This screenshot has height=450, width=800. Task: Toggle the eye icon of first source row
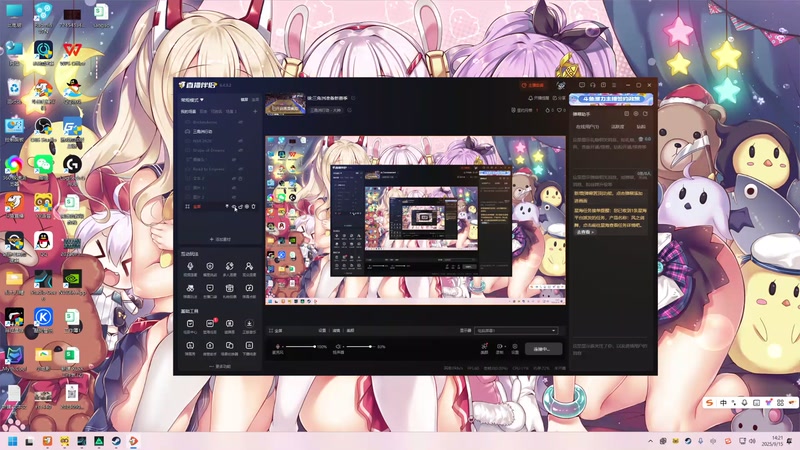point(240,122)
